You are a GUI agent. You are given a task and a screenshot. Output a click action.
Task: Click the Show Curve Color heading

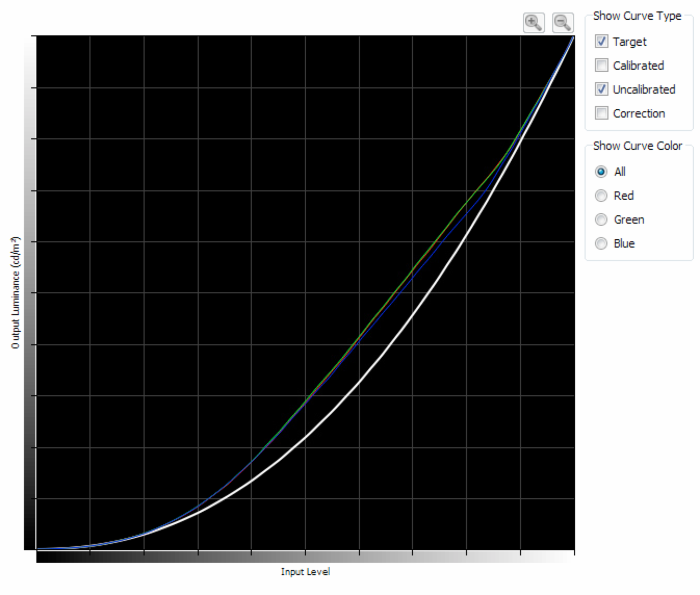[638, 146]
